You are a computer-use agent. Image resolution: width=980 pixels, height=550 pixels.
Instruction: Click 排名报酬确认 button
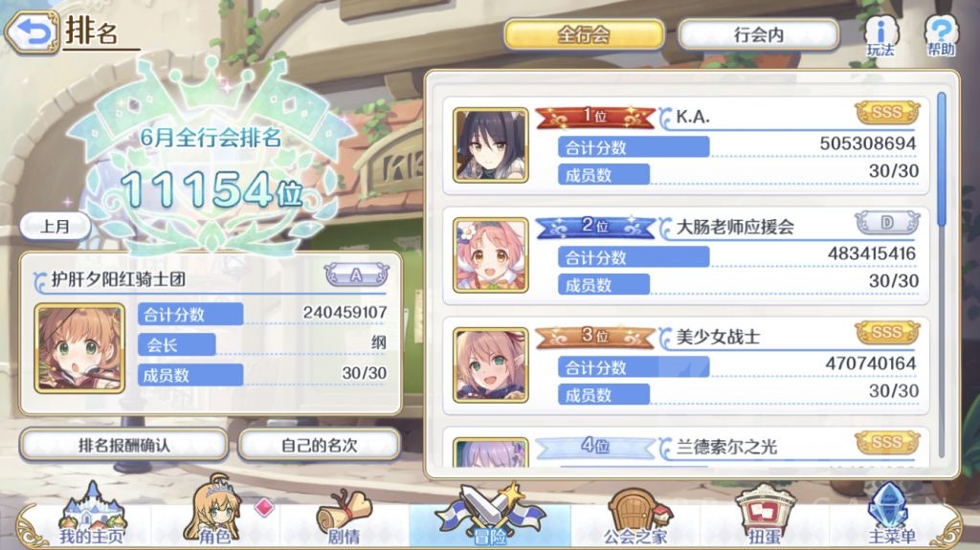pyautogui.click(x=123, y=445)
